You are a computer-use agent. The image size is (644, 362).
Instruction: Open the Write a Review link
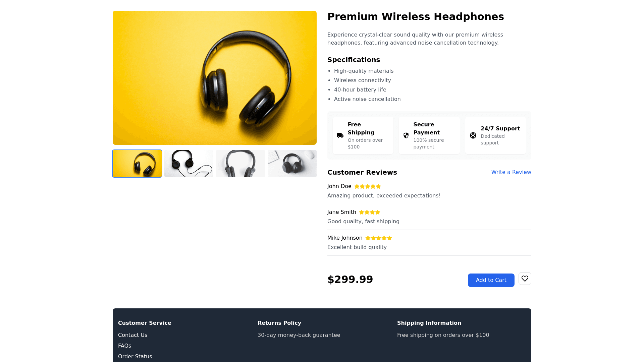click(x=511, y=172)
